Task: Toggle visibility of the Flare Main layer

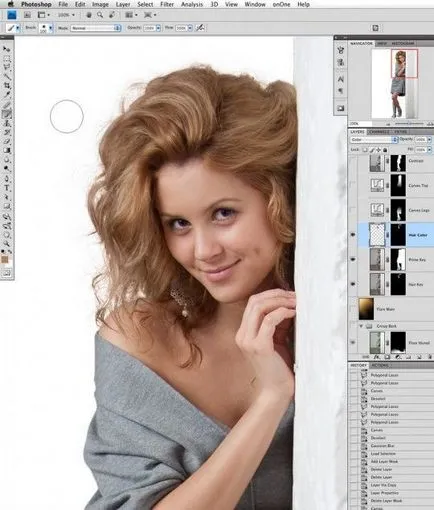Action: (353, 309)
